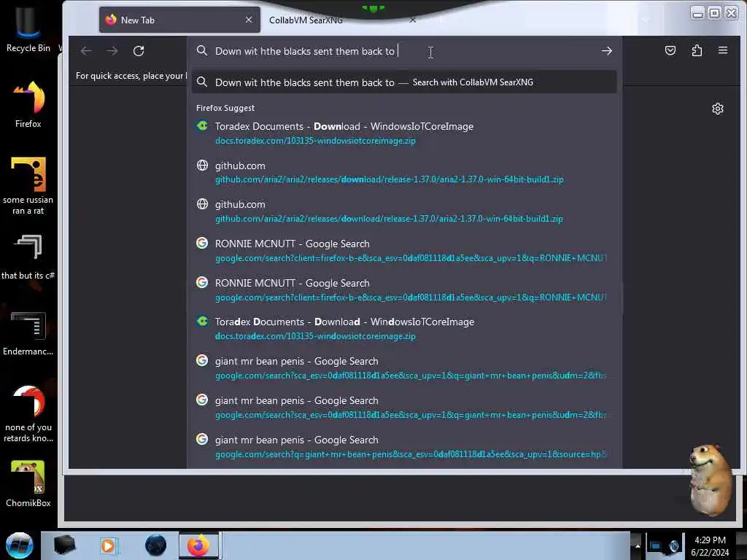Switch to the CollabVM SearXNG tab
The width and height of the screenshot is (747, 560).
pyautogui.click(x=306, y=20)
